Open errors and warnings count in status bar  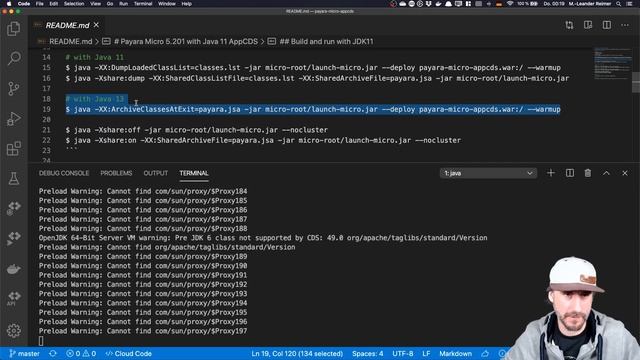(81, 353)
